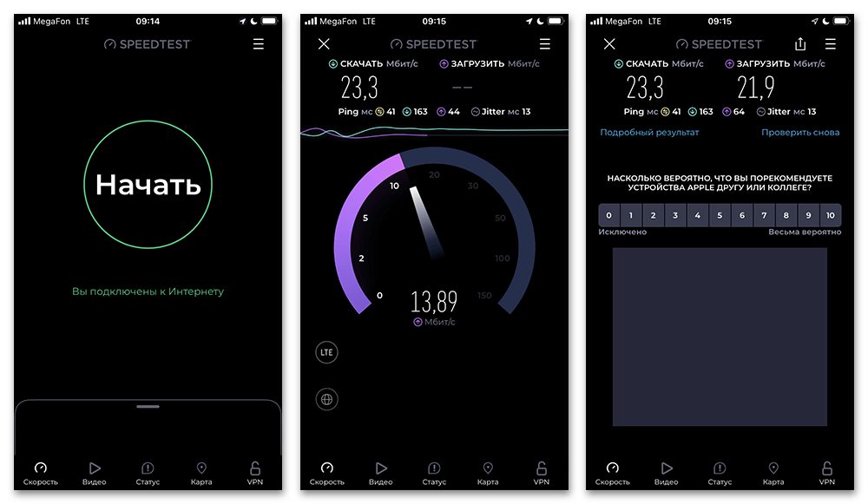Viewport: 868px width, 504px height.
Task: Choose rating 9 in the recommendation survey
Action: point(808,215)
